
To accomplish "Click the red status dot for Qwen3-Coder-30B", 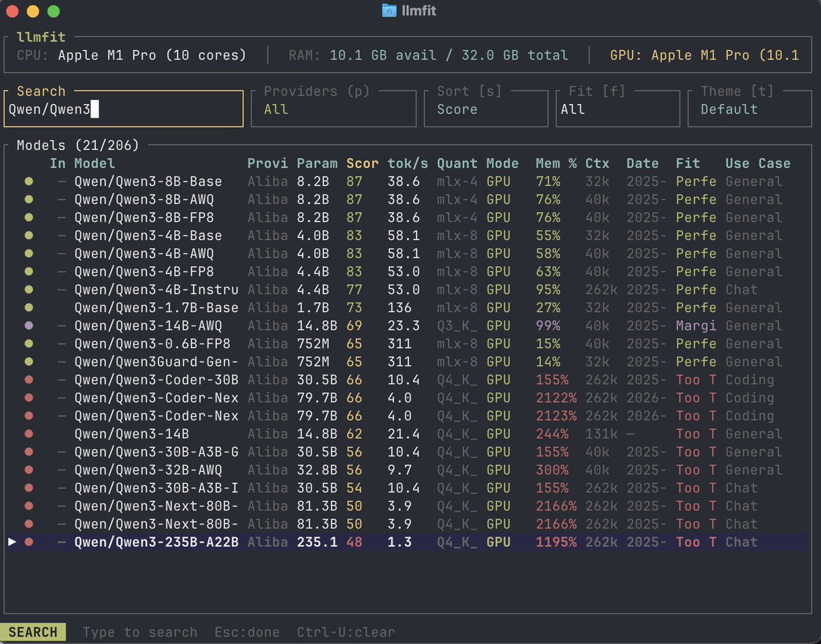I will pos(29,380).
